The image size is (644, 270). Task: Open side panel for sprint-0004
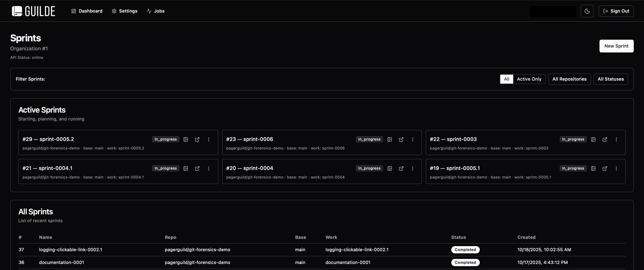(x=390, y=168)
